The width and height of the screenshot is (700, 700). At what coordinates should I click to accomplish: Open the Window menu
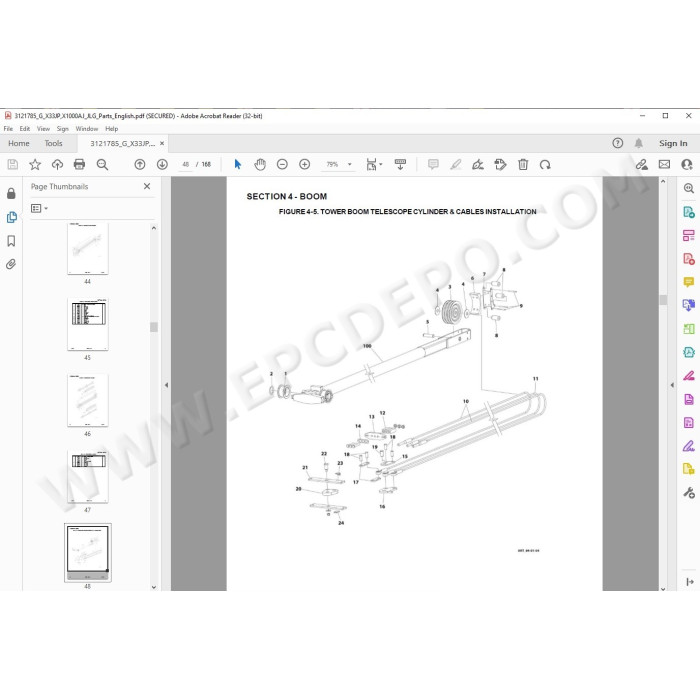(x=87, y=129)
